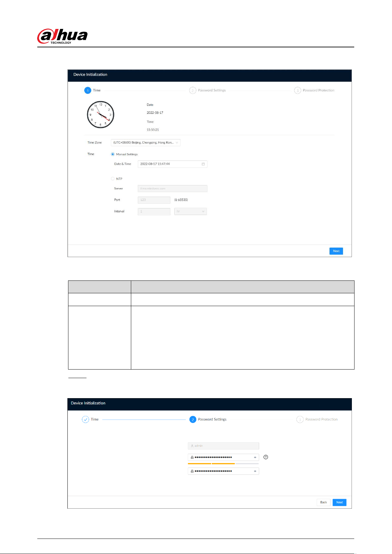Click the Interval number field
This screenshot has height=554, width=392.
pos(154,211)
